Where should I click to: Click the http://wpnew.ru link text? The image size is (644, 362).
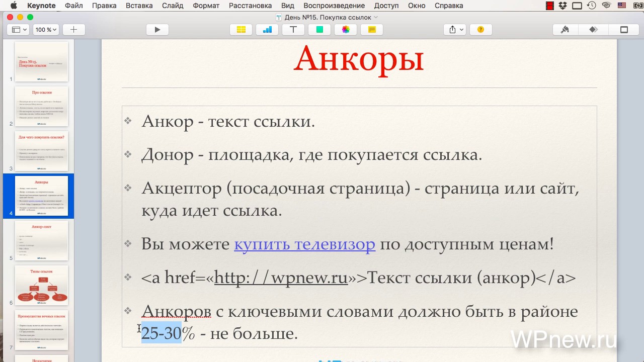click(281, 278)
